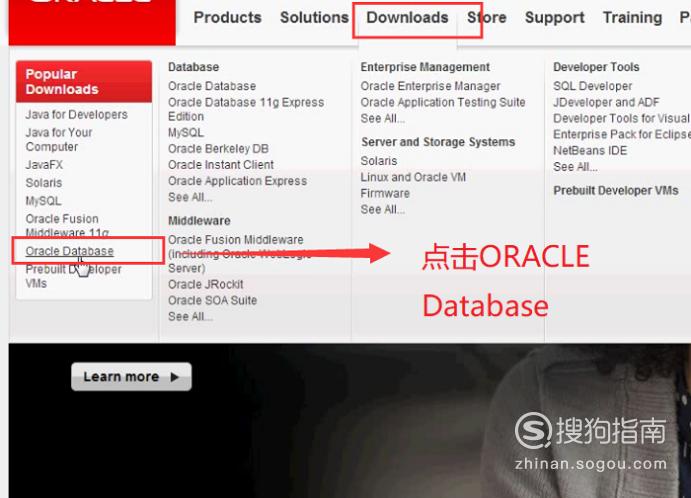The width and height of the screenshot is (691, 498).
Task: Click the Popular Downloads header
Action: 84,82
